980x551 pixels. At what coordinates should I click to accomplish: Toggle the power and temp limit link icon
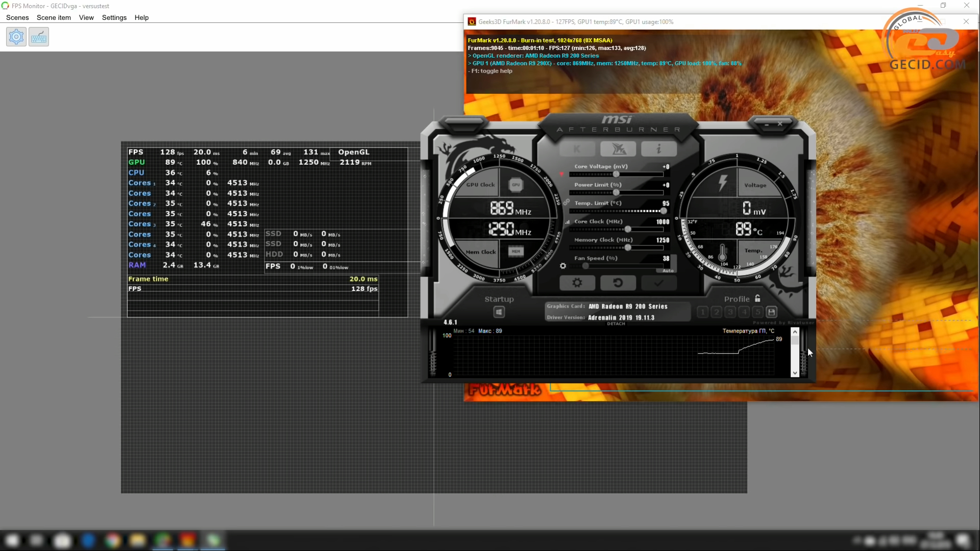(x=567, y=202)
